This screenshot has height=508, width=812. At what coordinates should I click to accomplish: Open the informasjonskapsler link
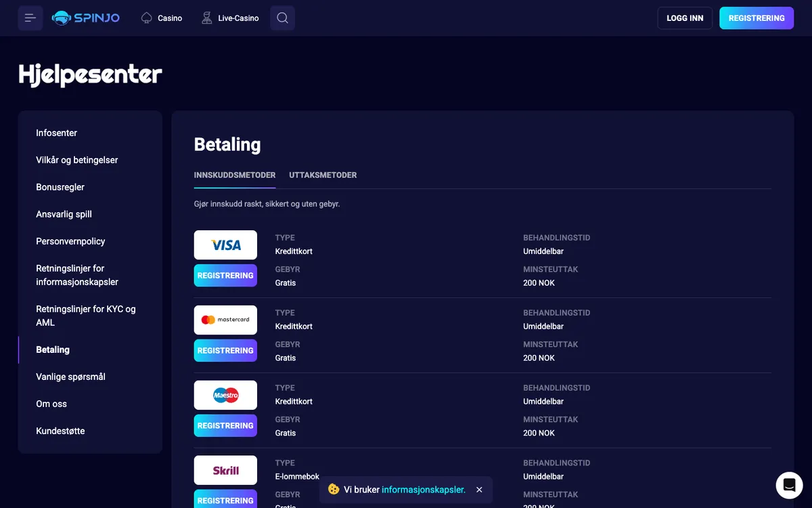pyautogui.click(x=424, y=490)
